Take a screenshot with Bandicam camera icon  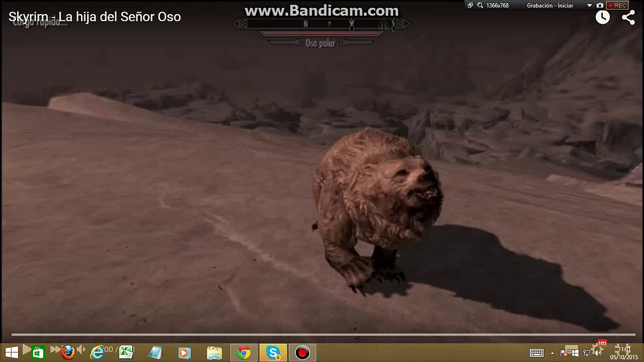pyautogui.click(x=600, y=5)
